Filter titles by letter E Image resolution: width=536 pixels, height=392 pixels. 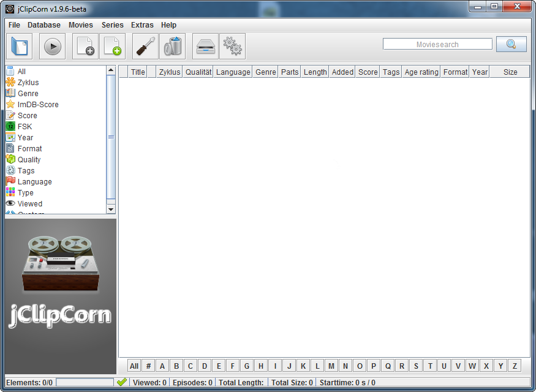[219, 366]
